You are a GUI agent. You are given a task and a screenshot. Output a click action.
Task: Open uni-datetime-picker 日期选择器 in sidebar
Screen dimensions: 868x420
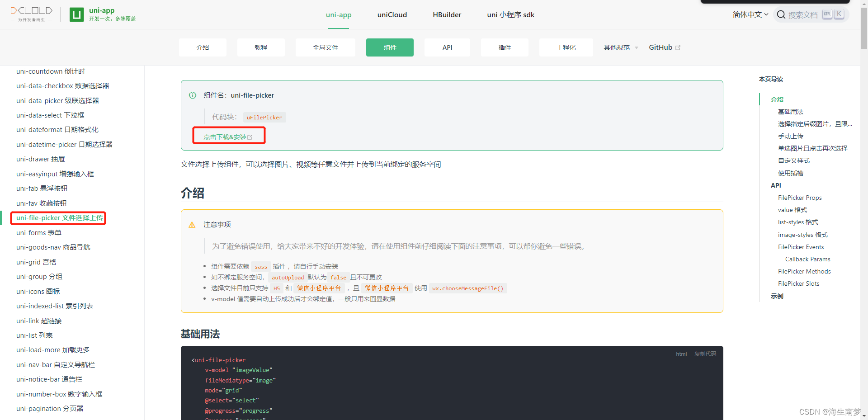click(64, 145)
